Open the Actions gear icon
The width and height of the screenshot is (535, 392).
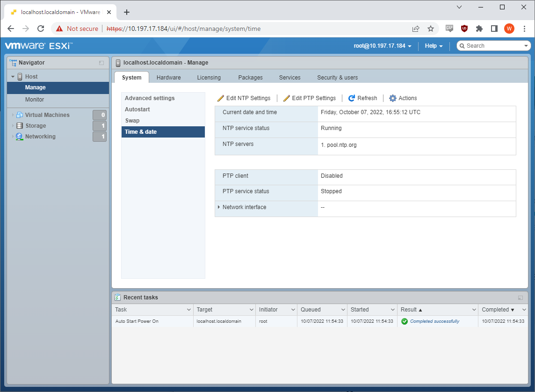(x=393, y=98)
